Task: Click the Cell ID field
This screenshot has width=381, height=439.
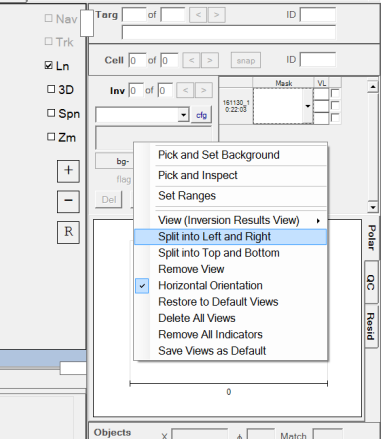Action: coord(318,60)
